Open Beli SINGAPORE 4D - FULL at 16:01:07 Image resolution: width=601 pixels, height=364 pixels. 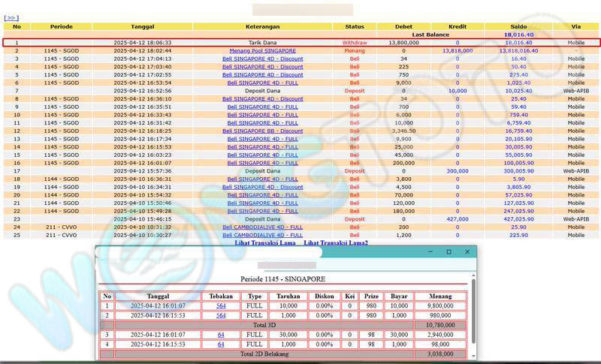click(262, 163)
